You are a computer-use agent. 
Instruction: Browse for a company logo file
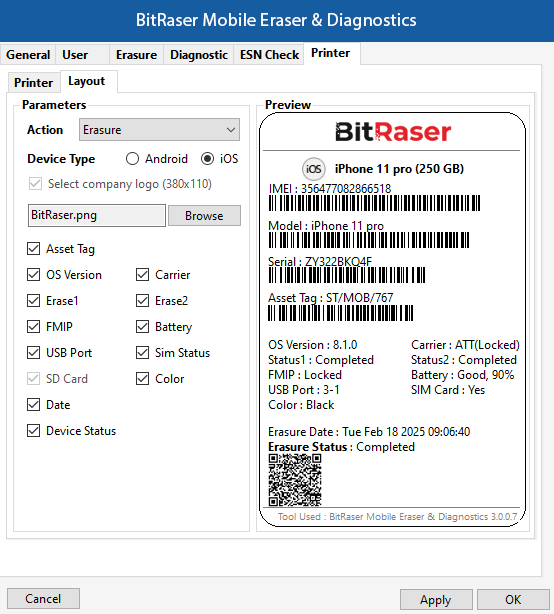point(204,215)
